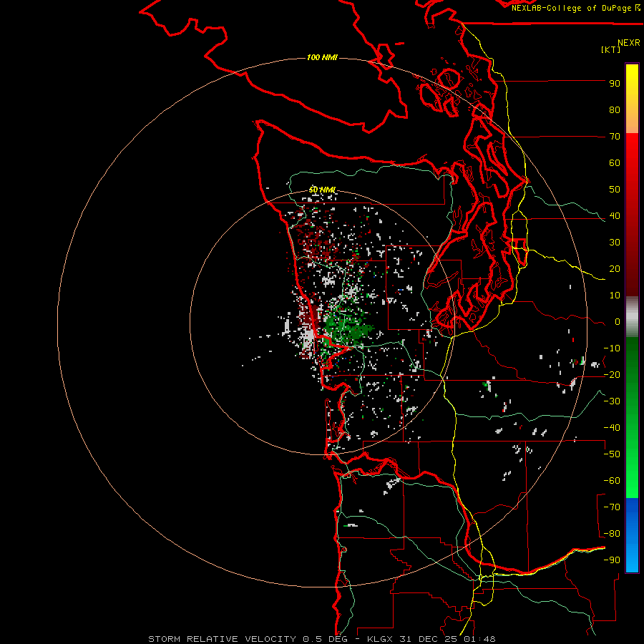Click the -80 value on the velocity scale

pyautogui.click(x=612, y=534)
